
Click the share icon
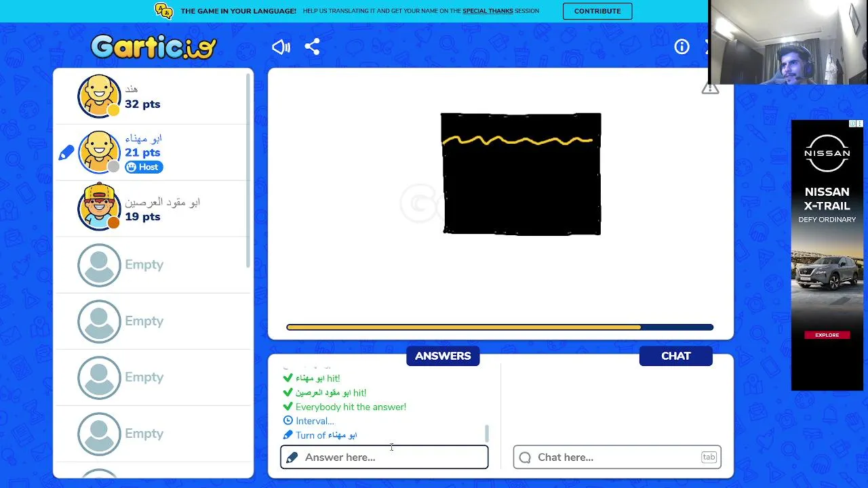pos(312,47)
